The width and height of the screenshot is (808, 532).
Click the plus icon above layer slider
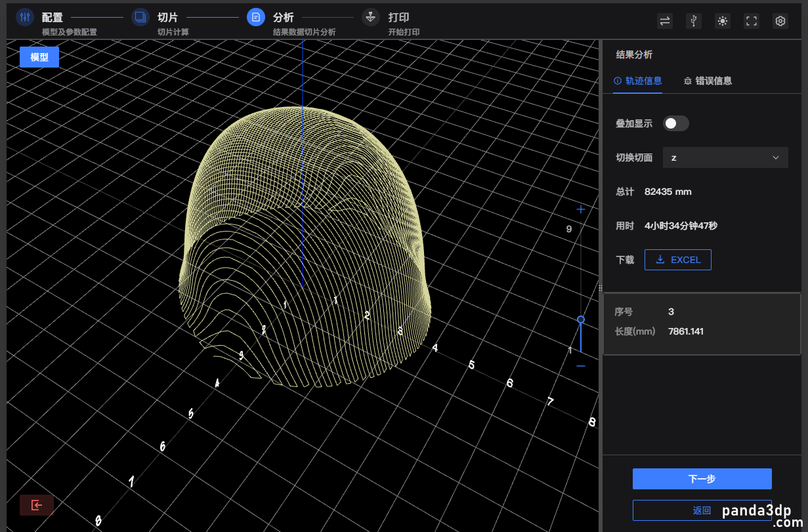coord(580,209)
